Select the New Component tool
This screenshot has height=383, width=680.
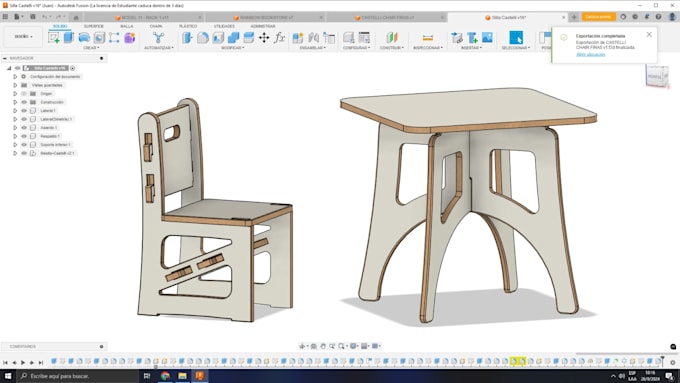pyautogui.click(x=298, y=38)
